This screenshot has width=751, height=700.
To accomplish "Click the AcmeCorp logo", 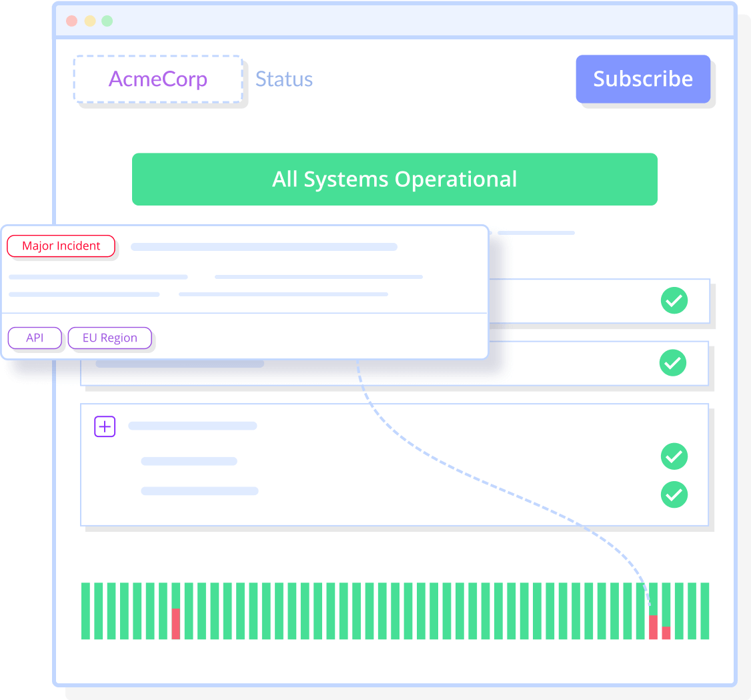I will click(157, 79).
